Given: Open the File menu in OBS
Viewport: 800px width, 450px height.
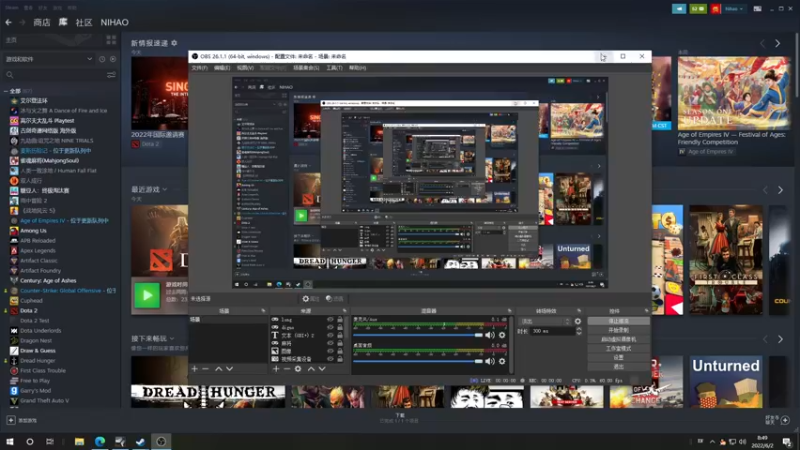Looking at the screenshot, I should pos(199,68).
